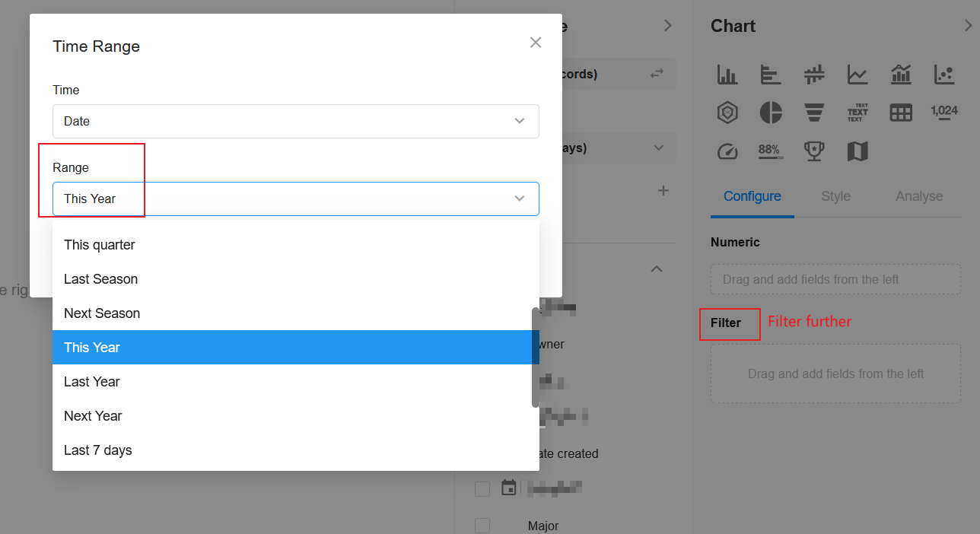Close the Time Range dialog

[536, 43]
